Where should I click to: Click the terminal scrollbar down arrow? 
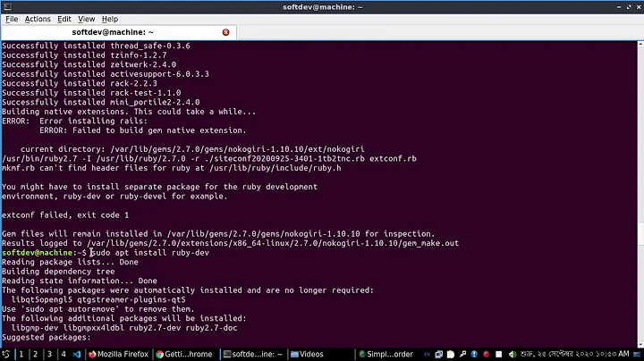pos(640,345)
